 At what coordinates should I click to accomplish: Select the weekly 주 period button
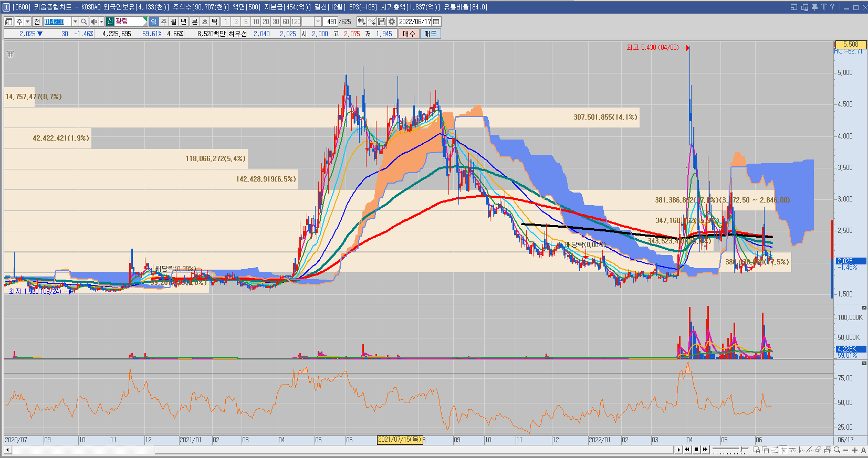click(164, 22)
